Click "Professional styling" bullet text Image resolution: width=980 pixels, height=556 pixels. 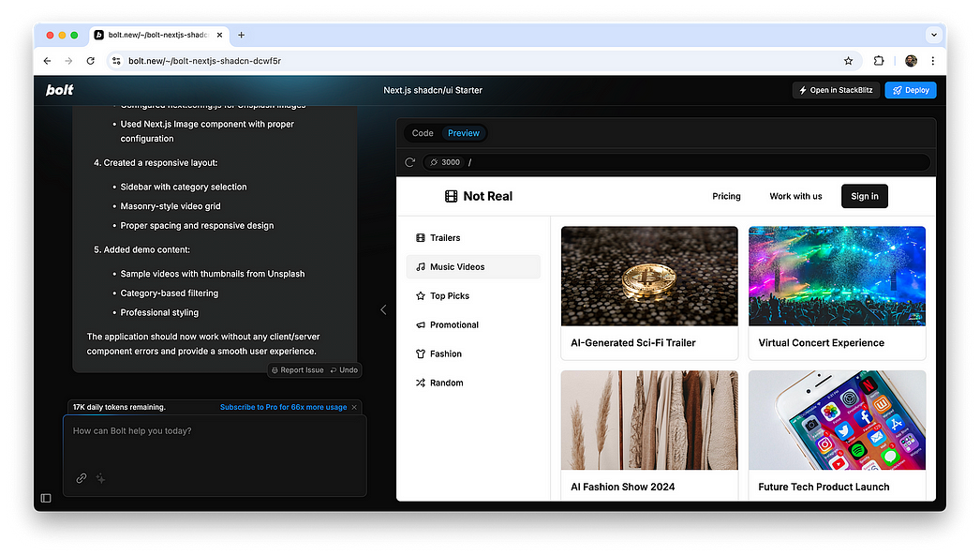click(x=159, y=313)
